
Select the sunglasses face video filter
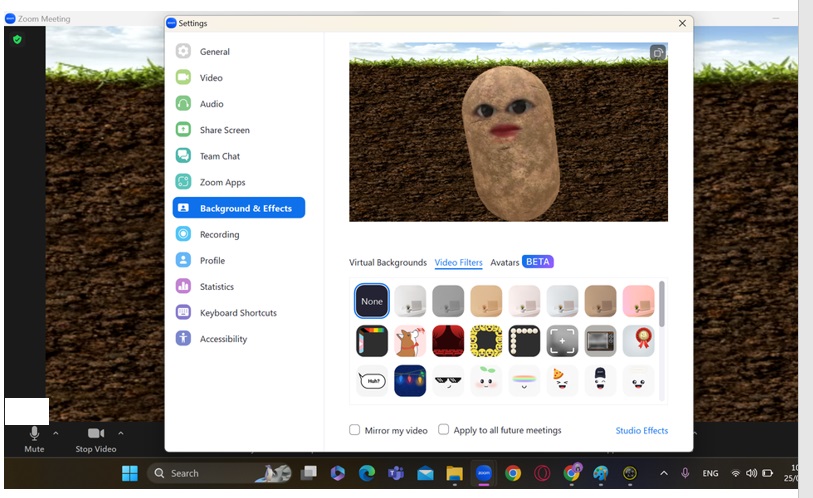tap(448, 381)
